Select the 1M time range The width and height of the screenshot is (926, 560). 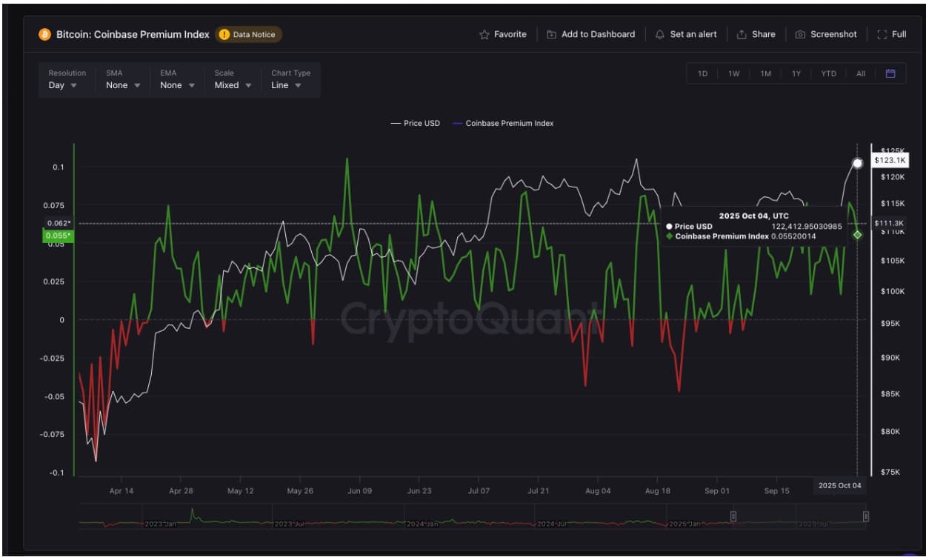coord(766,74)
